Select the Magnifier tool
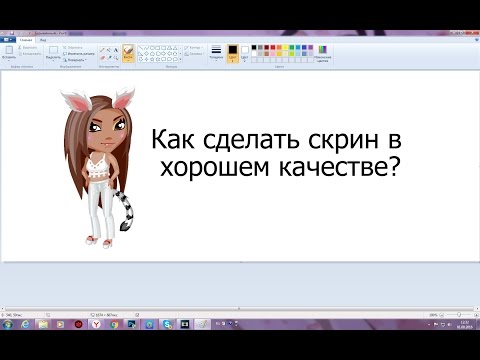This screenshot has width=480, height=360. tap(116, 58)
